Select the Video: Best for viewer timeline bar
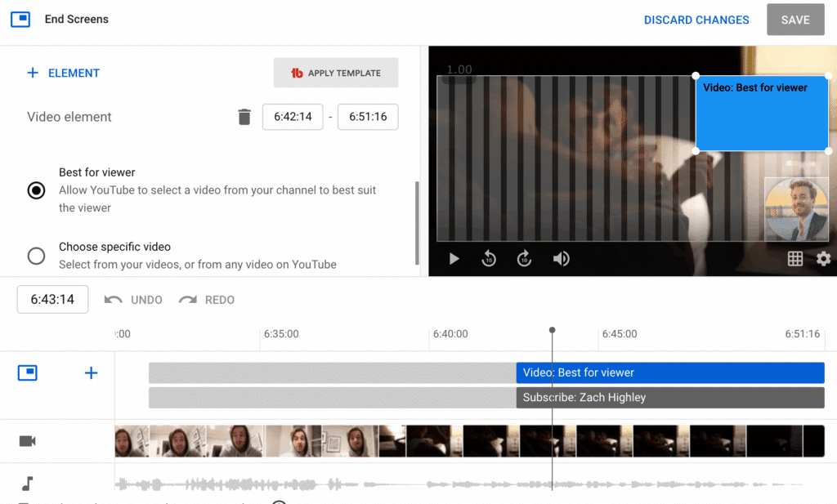This screenshot has width=837, height=504. (670, 372)
